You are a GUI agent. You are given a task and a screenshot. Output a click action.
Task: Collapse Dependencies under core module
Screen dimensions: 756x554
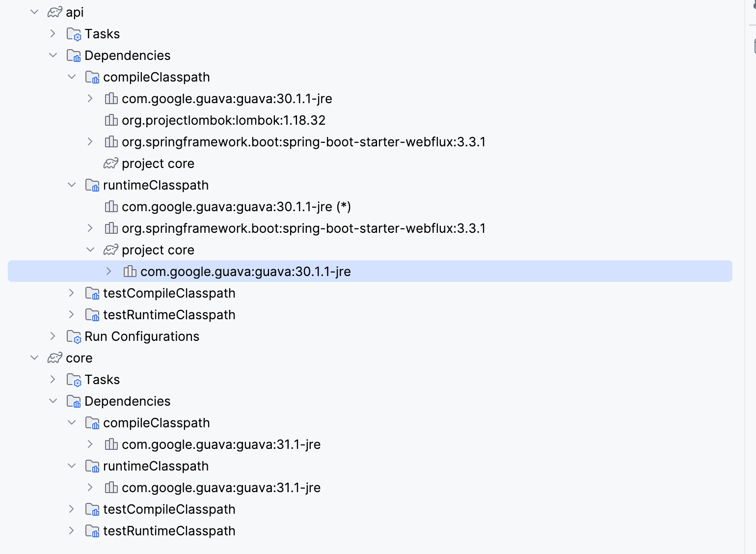(53, 401)
